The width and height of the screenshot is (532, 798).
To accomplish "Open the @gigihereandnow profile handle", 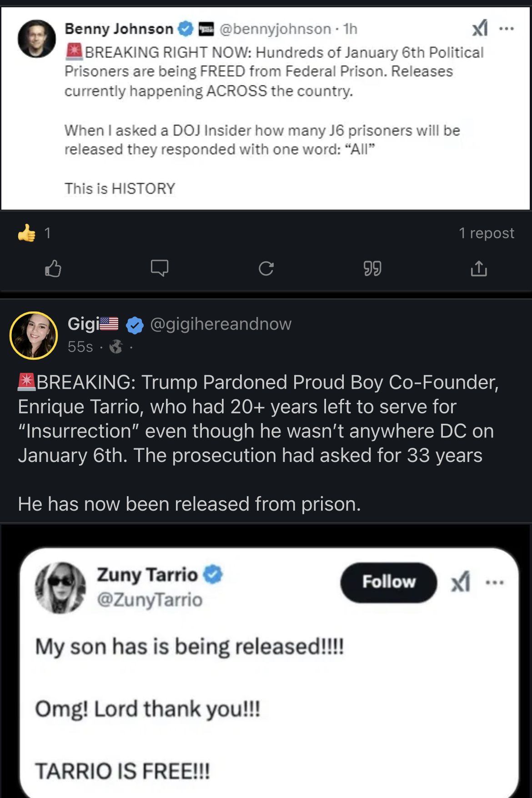I will pos(221,324).
